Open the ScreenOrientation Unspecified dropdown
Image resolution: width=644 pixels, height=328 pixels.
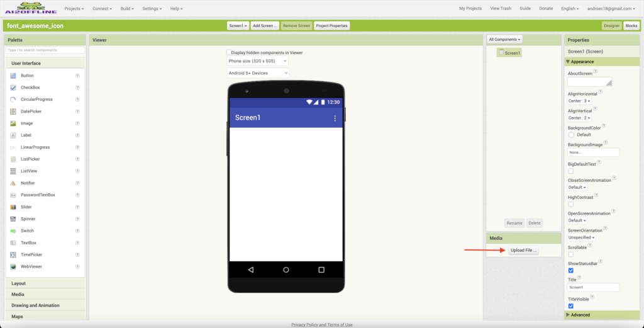point(582,237)
